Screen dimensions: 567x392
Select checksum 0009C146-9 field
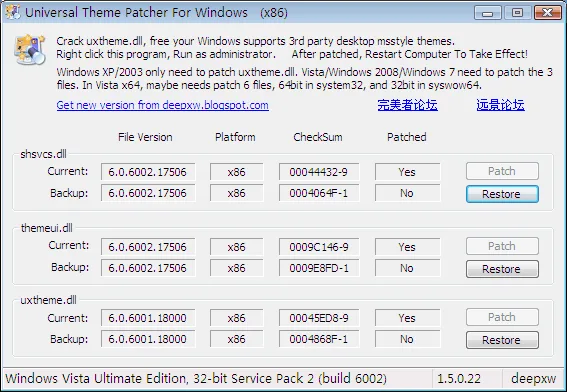point(319,247)
